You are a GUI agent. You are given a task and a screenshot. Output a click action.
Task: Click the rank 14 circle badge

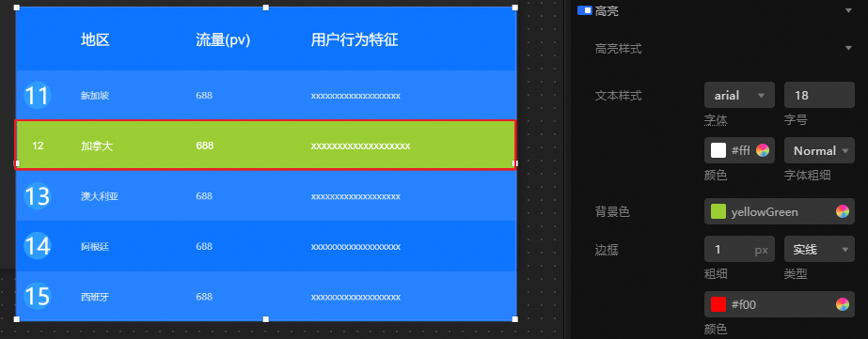(x=37, y=246)
